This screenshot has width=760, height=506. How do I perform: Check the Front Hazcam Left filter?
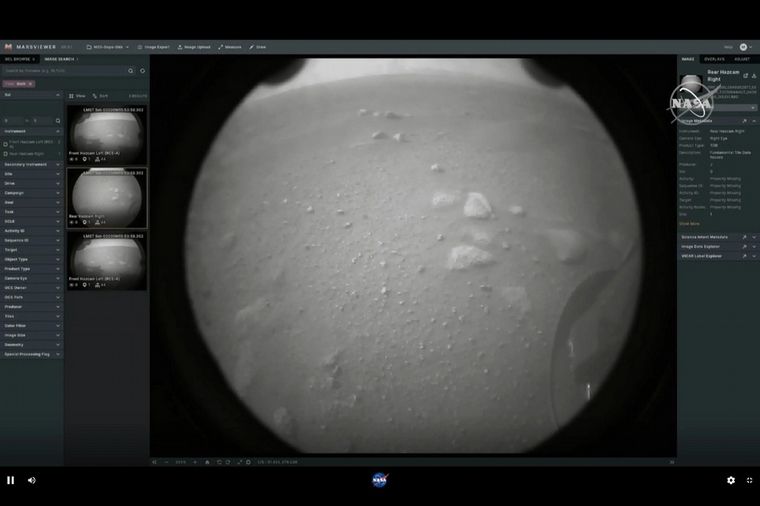pyautogui.click(x=6, y=143)
